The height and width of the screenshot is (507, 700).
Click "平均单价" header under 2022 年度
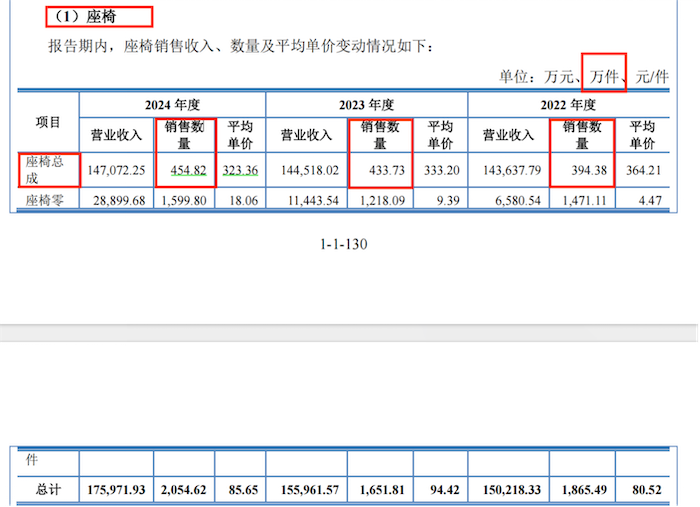[642, 135]
